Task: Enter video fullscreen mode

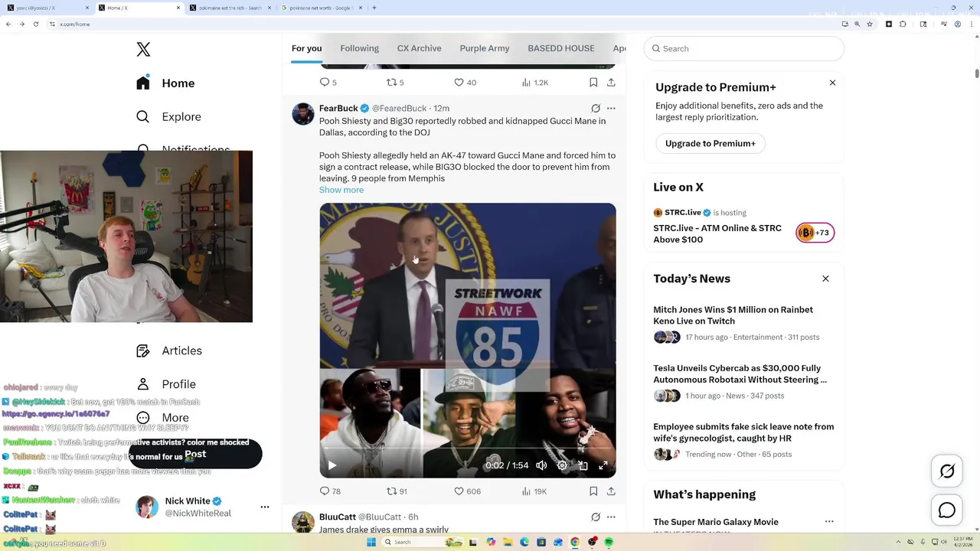Action: (603, 465)
